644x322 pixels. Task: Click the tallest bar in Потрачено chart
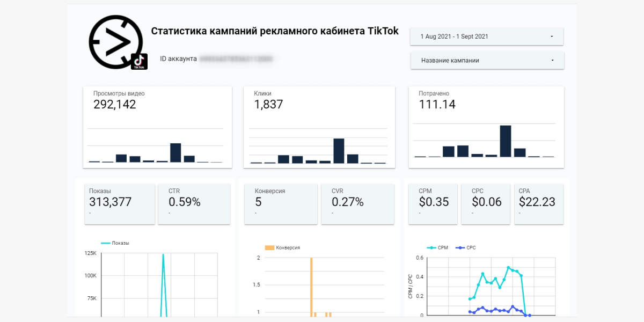pos(505,141)
